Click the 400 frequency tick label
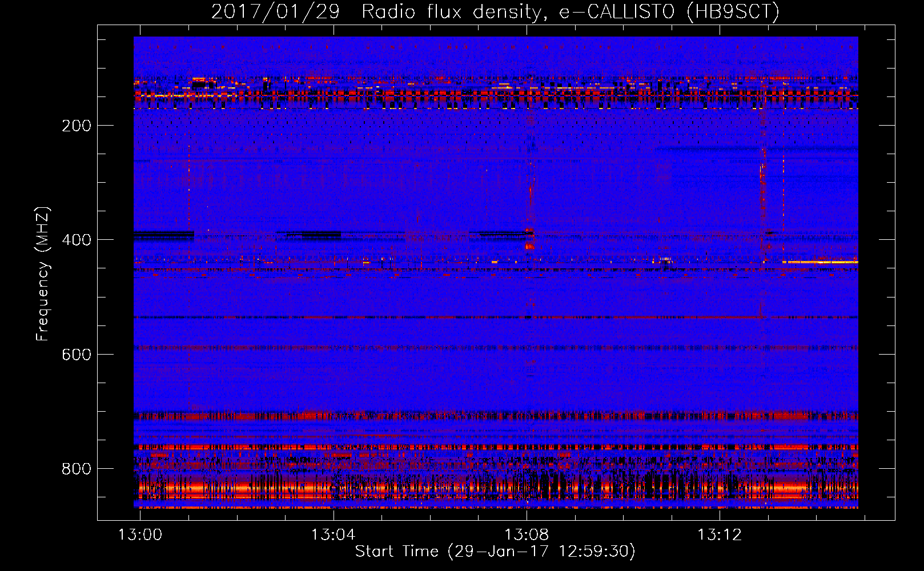The image size is (924, 571). click(77, 240)
